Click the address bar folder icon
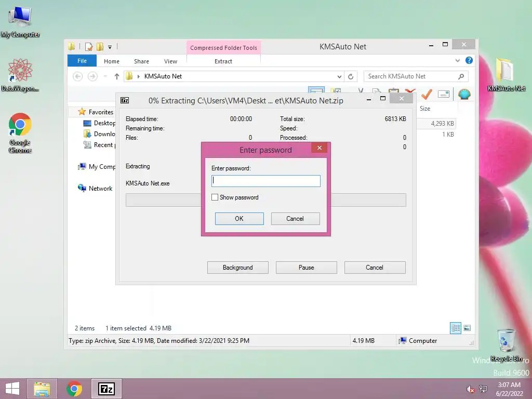532x399 pixels. tap(129, 76)
